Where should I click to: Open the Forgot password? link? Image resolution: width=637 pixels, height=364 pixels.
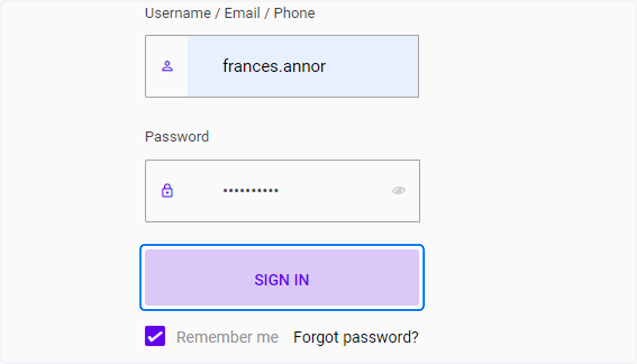356,337
